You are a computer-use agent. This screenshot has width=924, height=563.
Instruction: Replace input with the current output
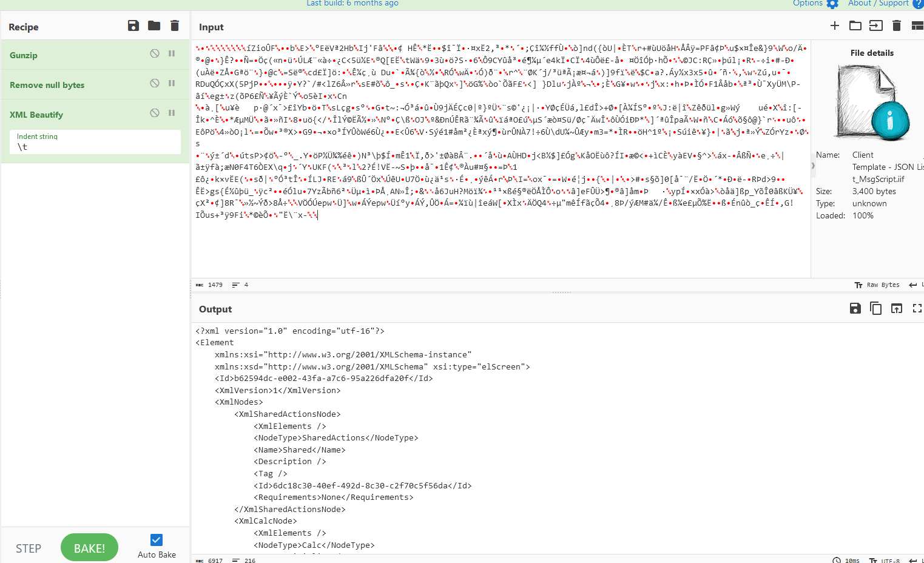click(x=897, y=308)
